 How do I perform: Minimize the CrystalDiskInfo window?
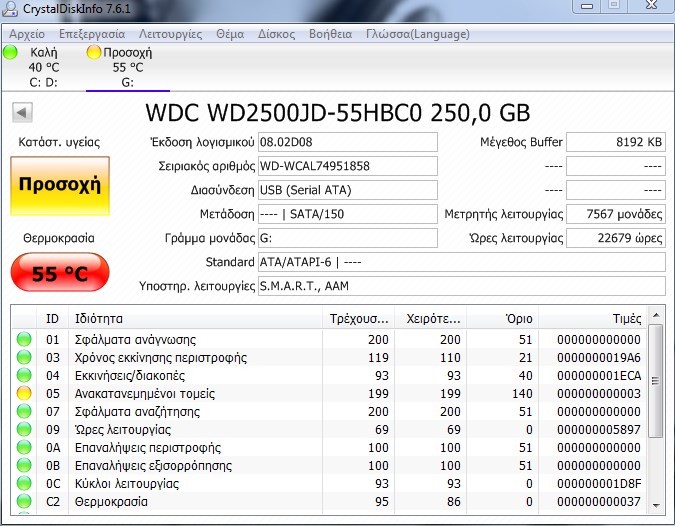click(x=586, y=6)
